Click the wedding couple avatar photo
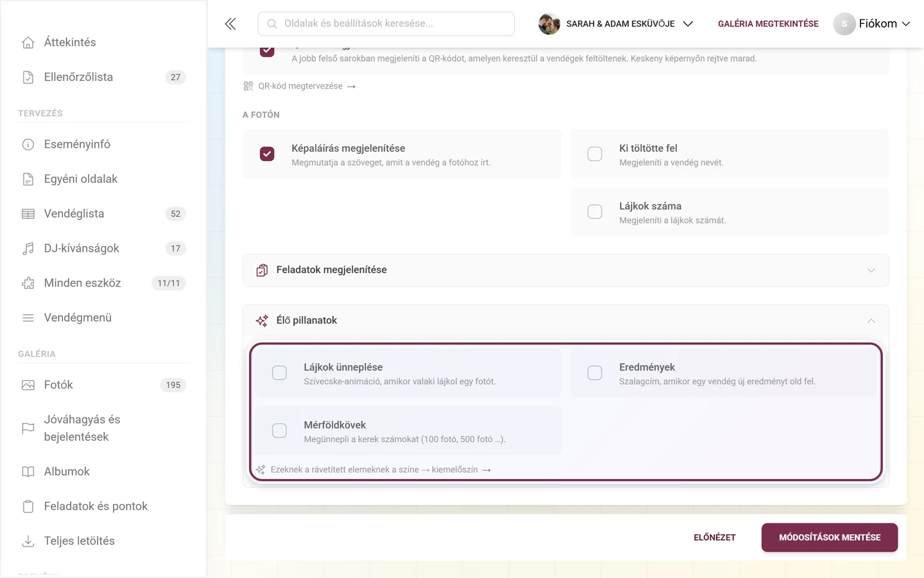 click(x=549, y=24)
